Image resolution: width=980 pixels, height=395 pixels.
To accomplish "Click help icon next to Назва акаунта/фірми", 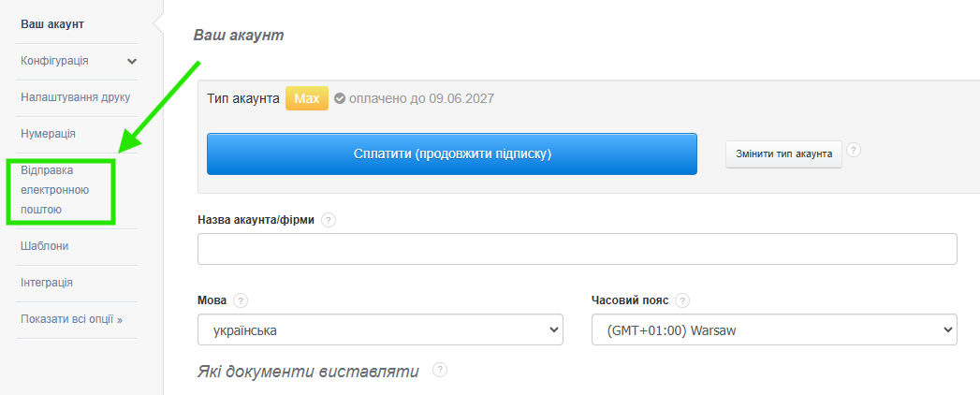I will 329,220.
